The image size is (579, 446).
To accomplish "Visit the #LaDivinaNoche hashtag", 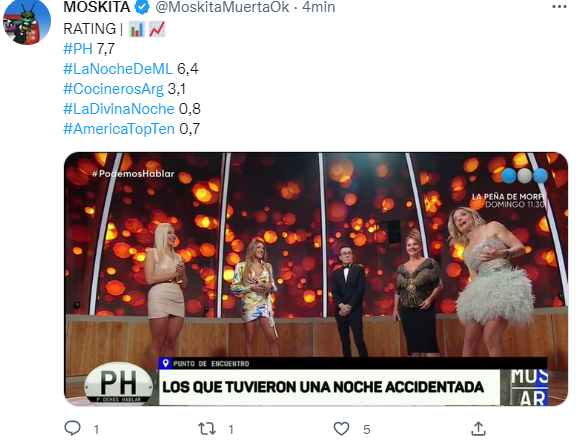I will click(x=119, y=109).
